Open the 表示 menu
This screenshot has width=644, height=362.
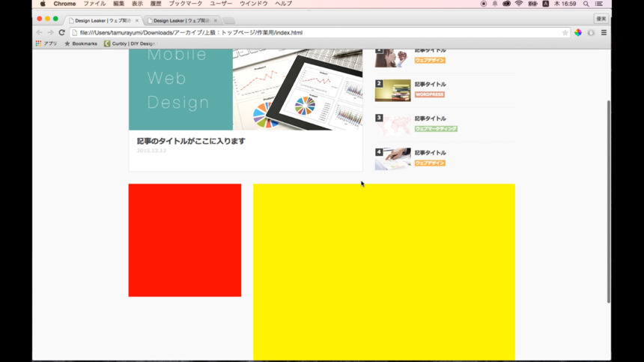(137, 4)
